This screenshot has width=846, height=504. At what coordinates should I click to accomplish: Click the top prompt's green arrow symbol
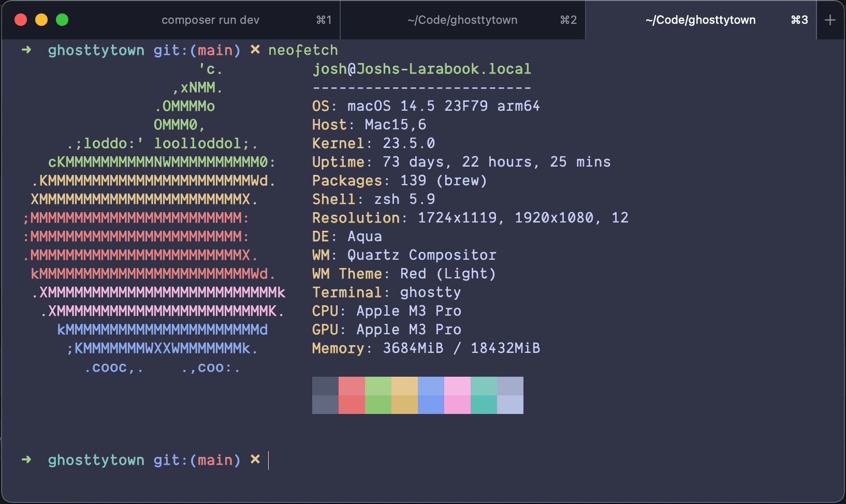[26, 50]
